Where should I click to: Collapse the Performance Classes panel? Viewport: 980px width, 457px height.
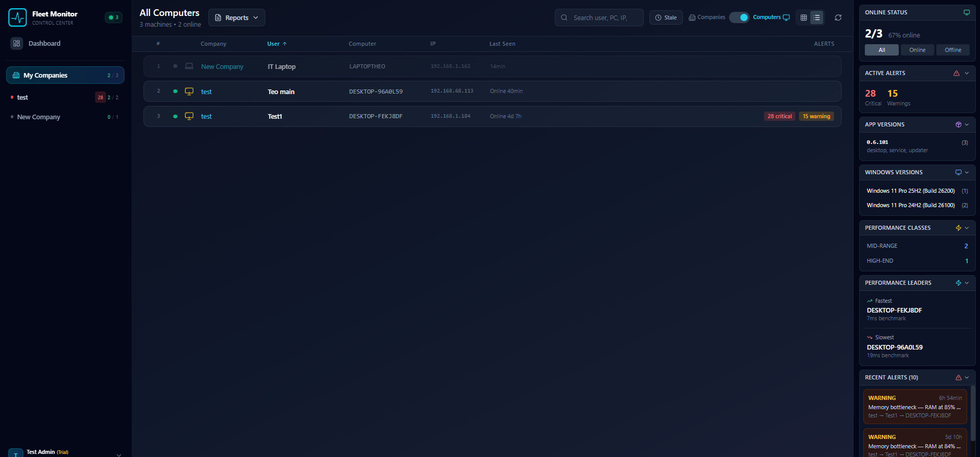(967, 228)
